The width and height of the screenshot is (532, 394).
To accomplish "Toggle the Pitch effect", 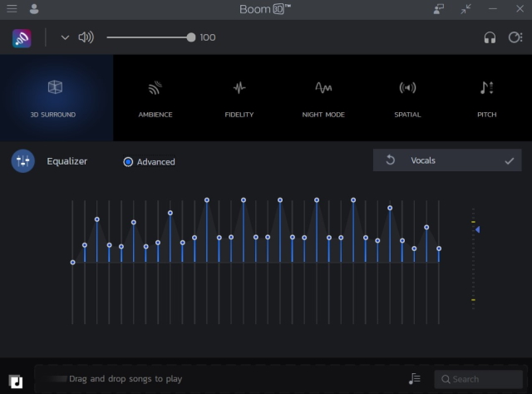I will click(x=487, y=98).
